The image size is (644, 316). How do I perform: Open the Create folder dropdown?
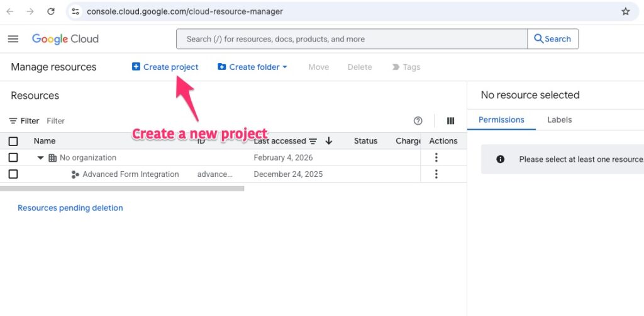(252, 67)
